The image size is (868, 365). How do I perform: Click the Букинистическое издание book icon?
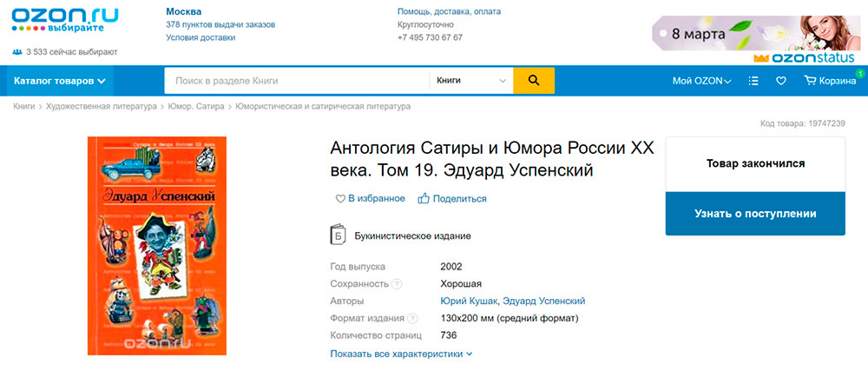(x=337, y=235)
